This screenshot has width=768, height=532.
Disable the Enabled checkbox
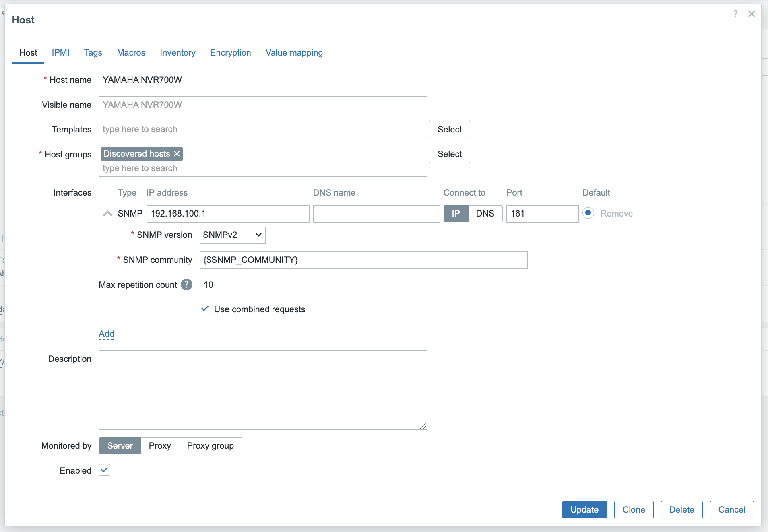click(104, 470)
